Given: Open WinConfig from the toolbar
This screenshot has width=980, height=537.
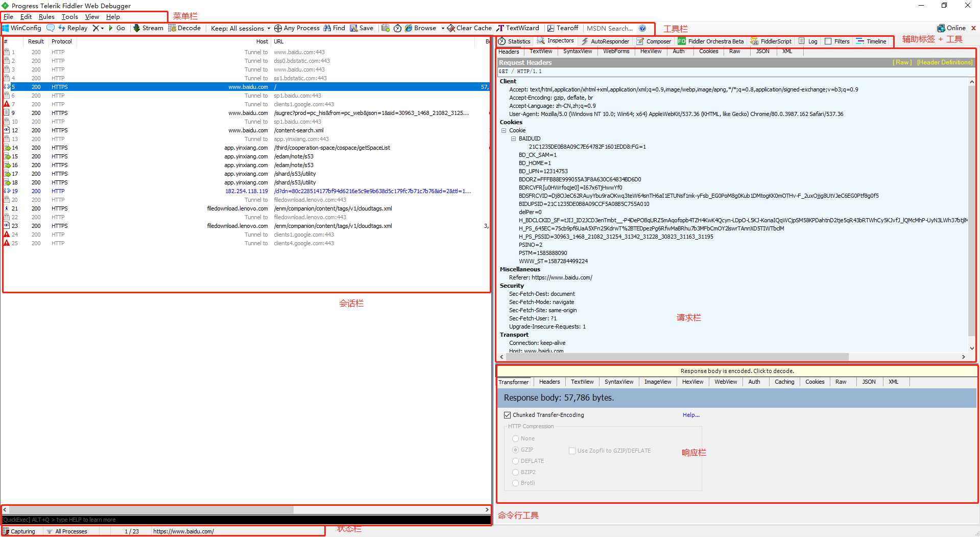Looking at the screenshot, I should [x=22, y=28].
